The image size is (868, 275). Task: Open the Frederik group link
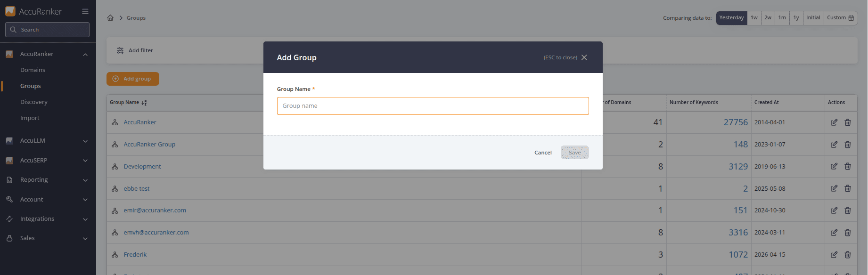135,254
